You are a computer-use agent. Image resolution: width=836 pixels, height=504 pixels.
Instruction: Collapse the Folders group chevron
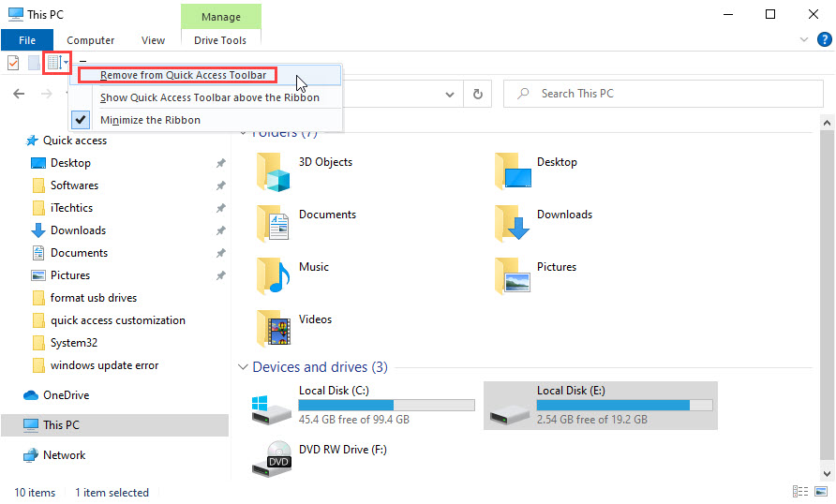point(243,133)
